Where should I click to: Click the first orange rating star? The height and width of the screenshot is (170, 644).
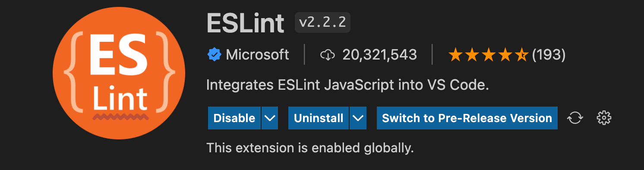point(456,55)
